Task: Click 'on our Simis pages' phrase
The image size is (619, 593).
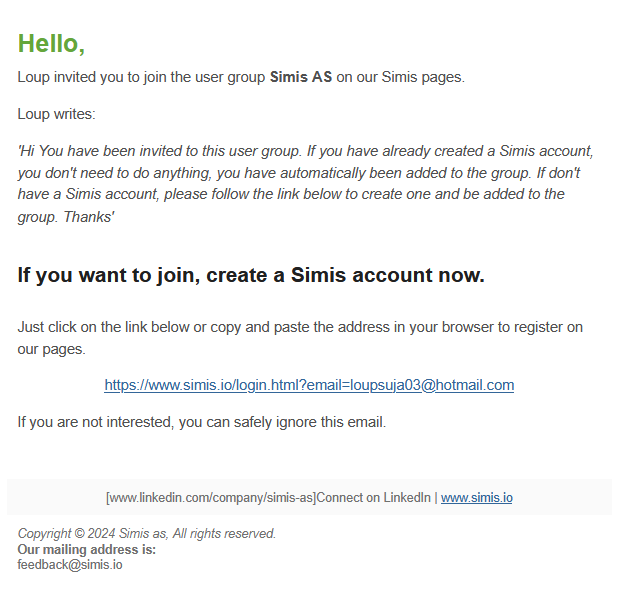Action: [401, 77]
